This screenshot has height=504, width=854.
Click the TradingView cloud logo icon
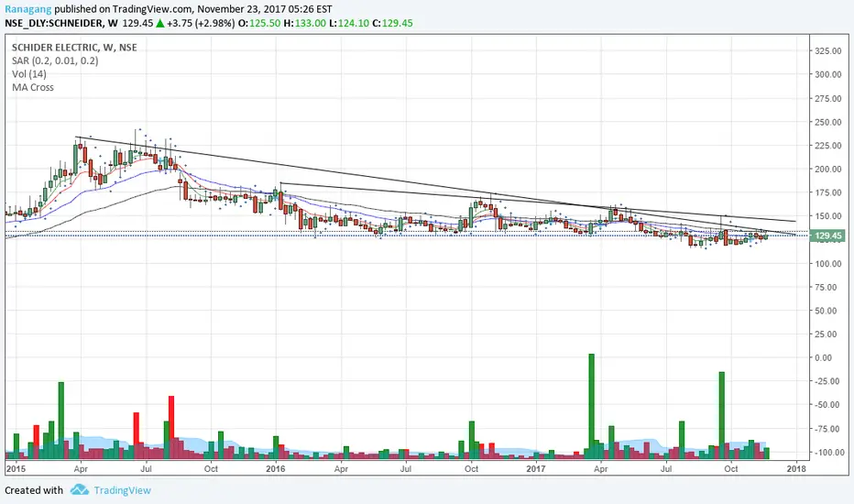click(79, 490)
